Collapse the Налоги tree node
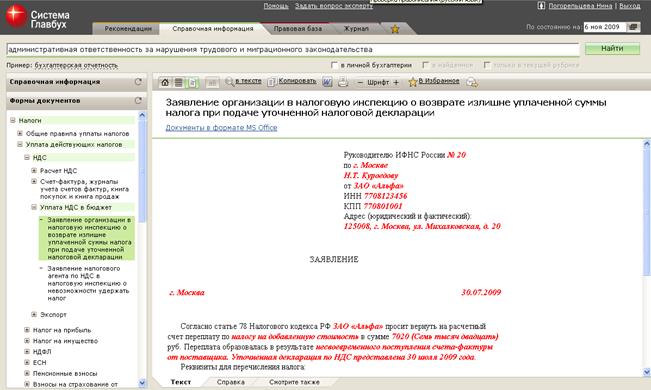The height and width of the screenshot is (390, 651). [13, 120]
